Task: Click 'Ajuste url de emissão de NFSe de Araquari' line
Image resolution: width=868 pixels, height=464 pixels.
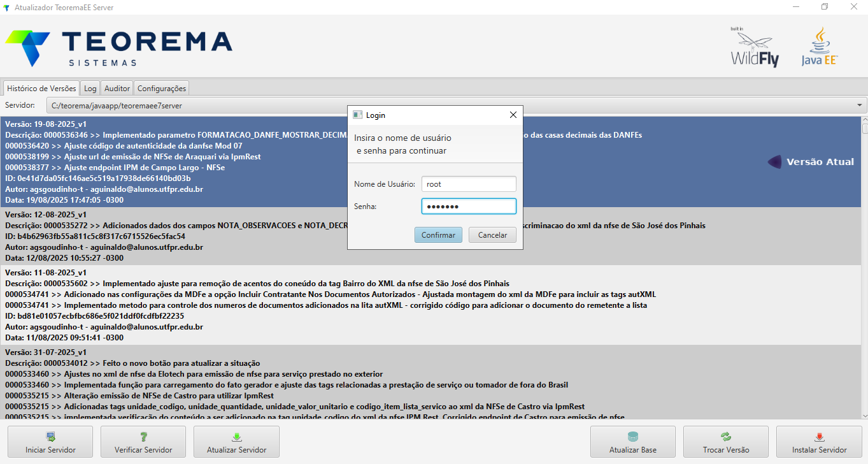Action: (x=132, y=156)
